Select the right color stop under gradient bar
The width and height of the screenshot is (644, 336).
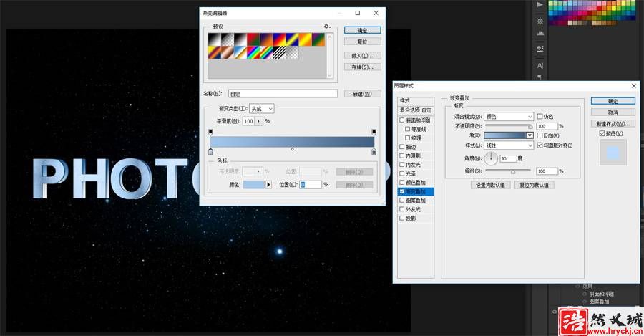pos(374,152)
